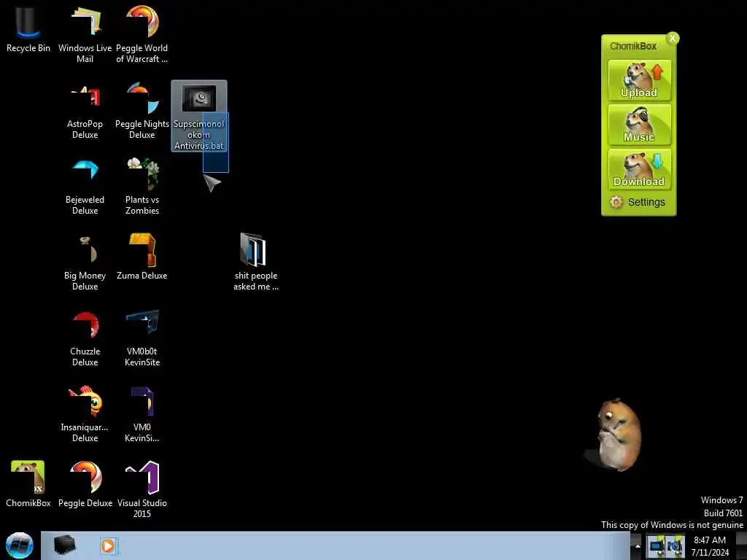Close the ChomikBox widget
The image size is (747, 560).
click(673, 38)
